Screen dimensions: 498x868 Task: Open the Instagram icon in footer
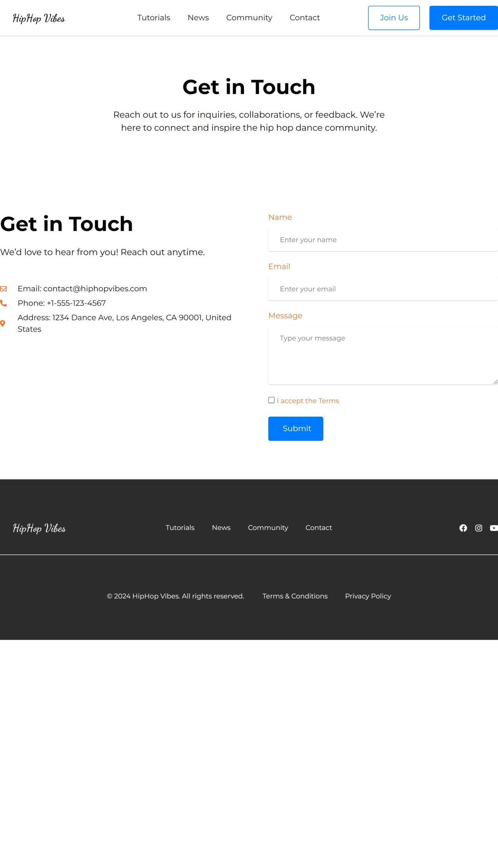pos(479,528)
